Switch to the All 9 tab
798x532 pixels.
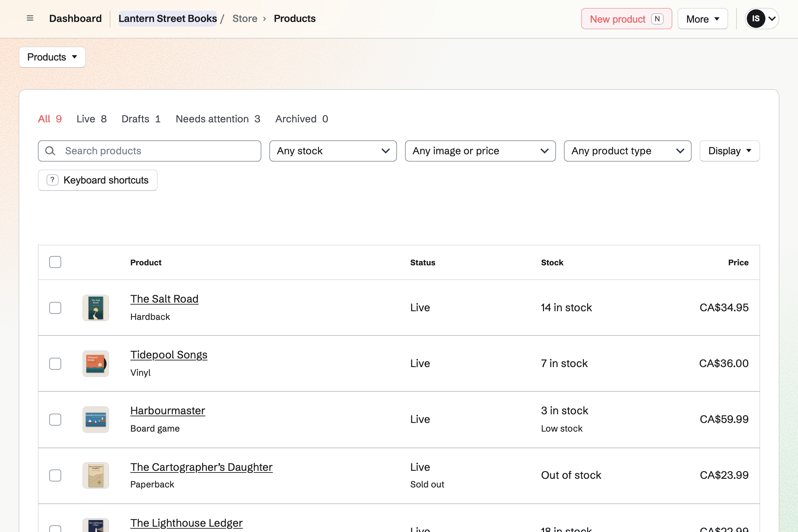50,119
